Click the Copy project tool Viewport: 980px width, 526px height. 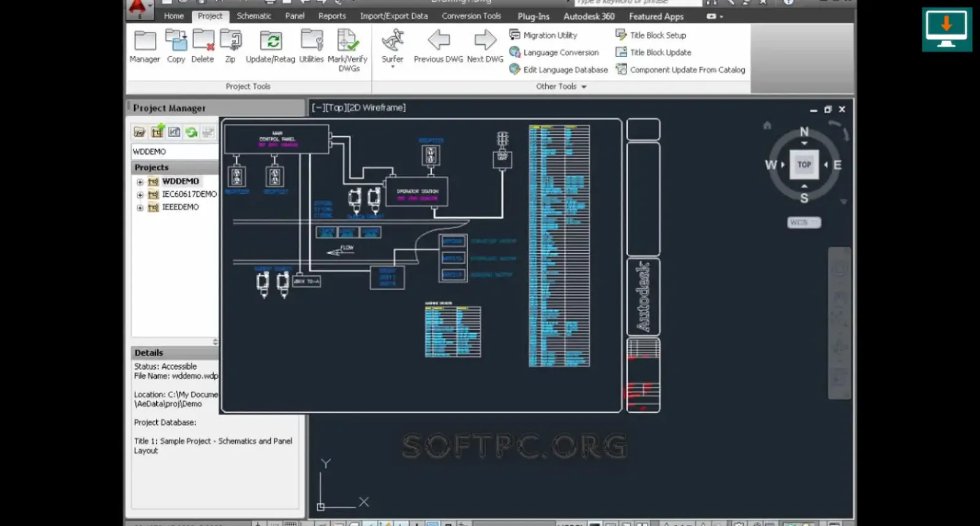point(176,46)
